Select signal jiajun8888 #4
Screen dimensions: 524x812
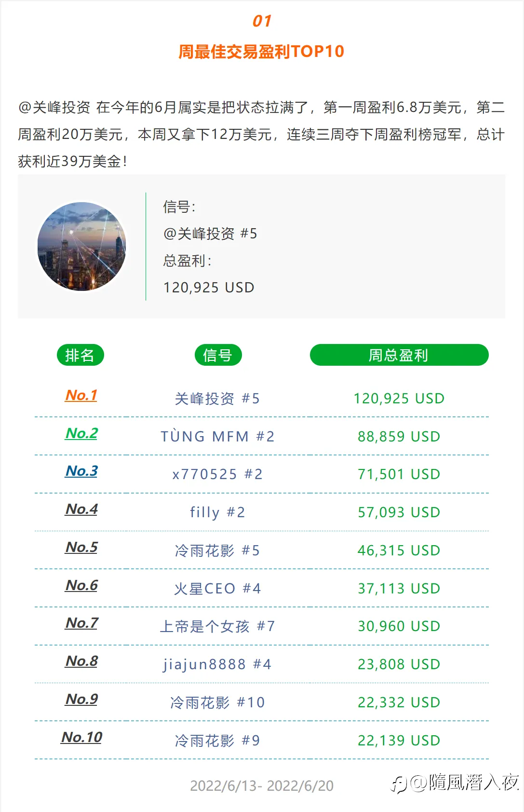tap(217, 664)
